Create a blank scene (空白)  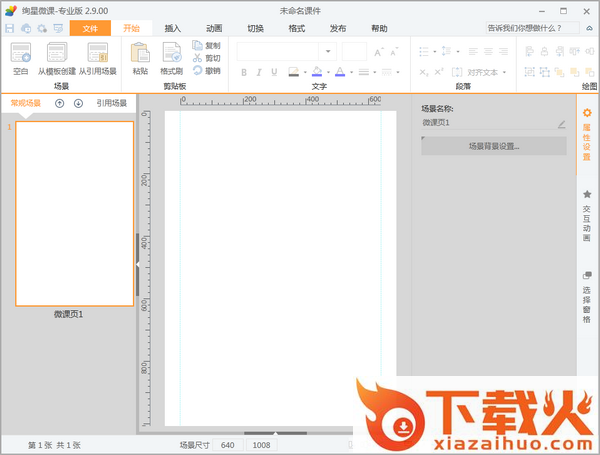21,59
